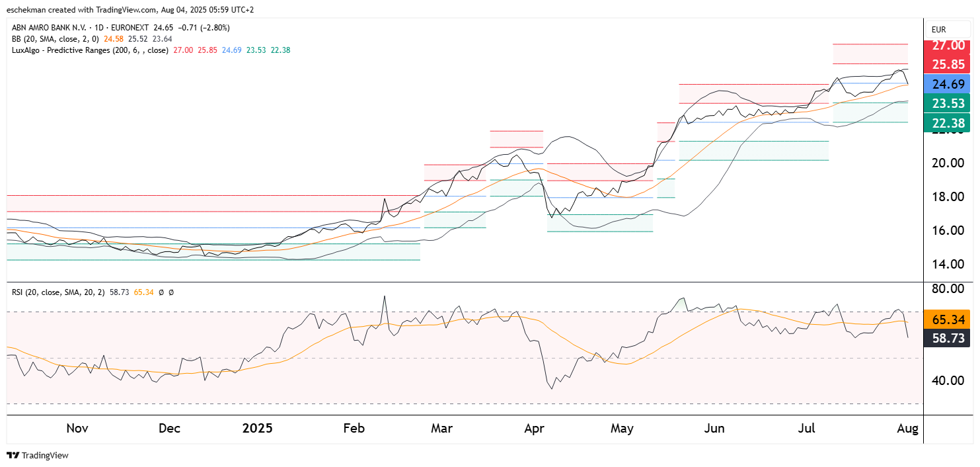Click the TradingView logo icon at bottom left
The width and height of the screenshot is (980, 467).
click(x=13, y=455)
